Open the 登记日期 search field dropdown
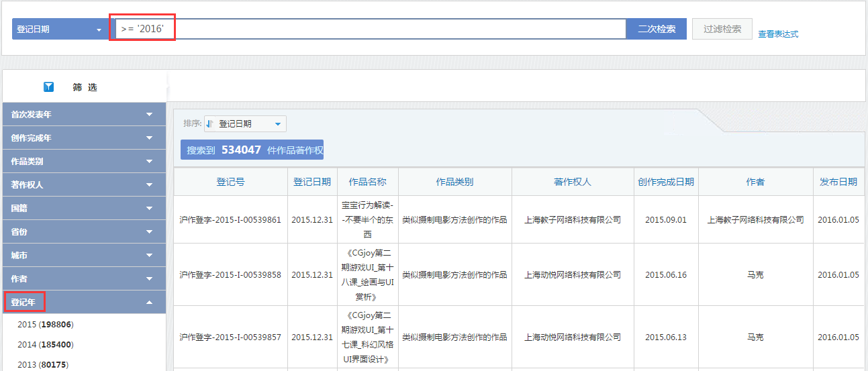 pos(60,30)
